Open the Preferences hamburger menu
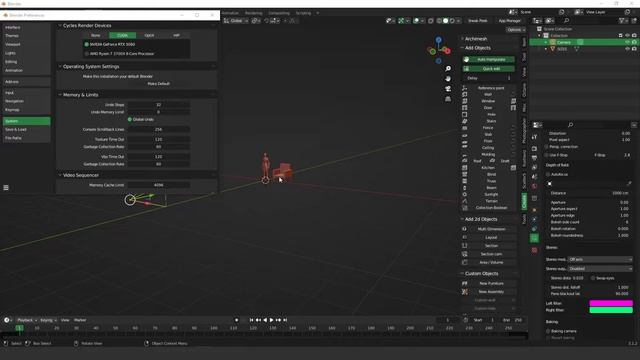Viewport: 640px width, 360px height. pos(6,188)
